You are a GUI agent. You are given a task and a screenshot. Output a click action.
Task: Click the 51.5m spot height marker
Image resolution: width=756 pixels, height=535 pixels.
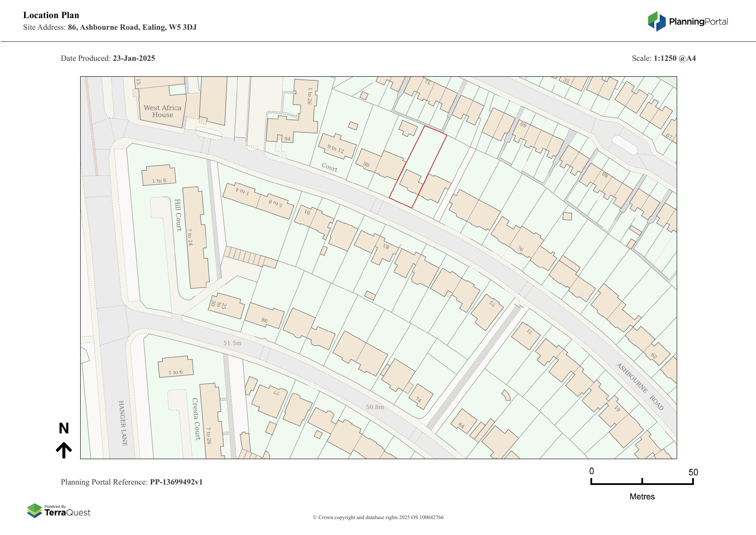[232, 343]
